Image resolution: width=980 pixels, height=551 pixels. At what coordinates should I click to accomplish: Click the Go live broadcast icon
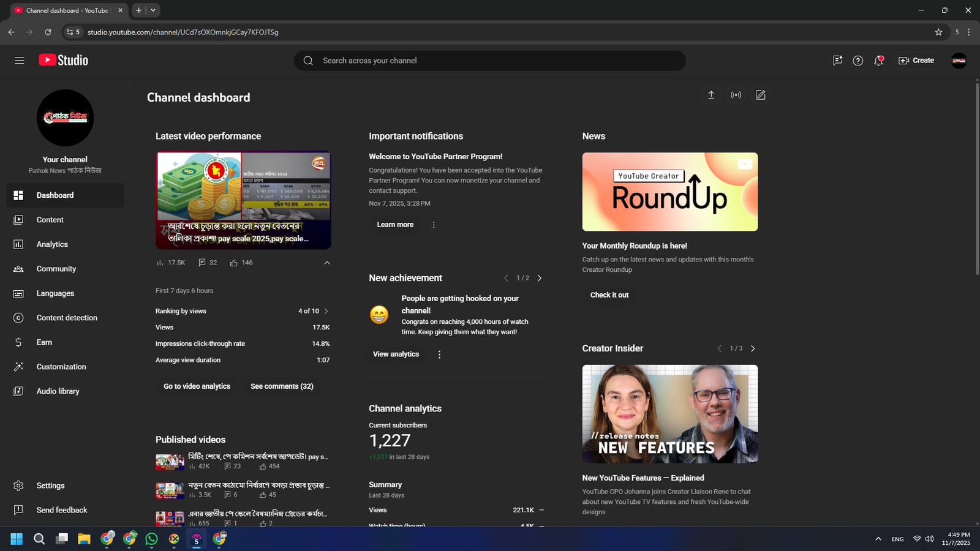click(x=736, y=95)
